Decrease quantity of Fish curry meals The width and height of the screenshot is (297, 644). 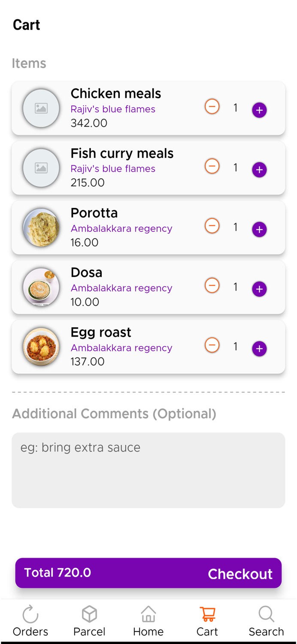(x=212, y=166)
